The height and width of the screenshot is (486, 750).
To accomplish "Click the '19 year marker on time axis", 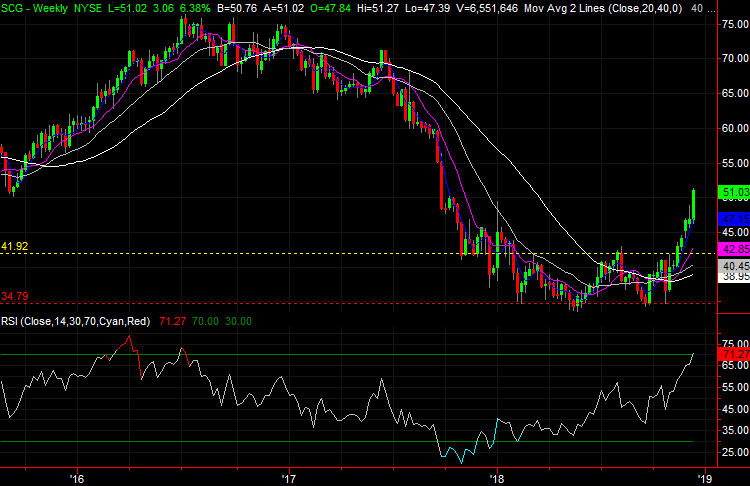I will [x=703, y=476].
